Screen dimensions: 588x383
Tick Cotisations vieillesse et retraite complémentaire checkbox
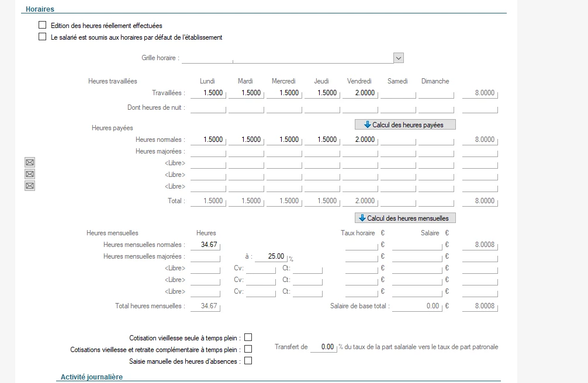click(248, 349)
